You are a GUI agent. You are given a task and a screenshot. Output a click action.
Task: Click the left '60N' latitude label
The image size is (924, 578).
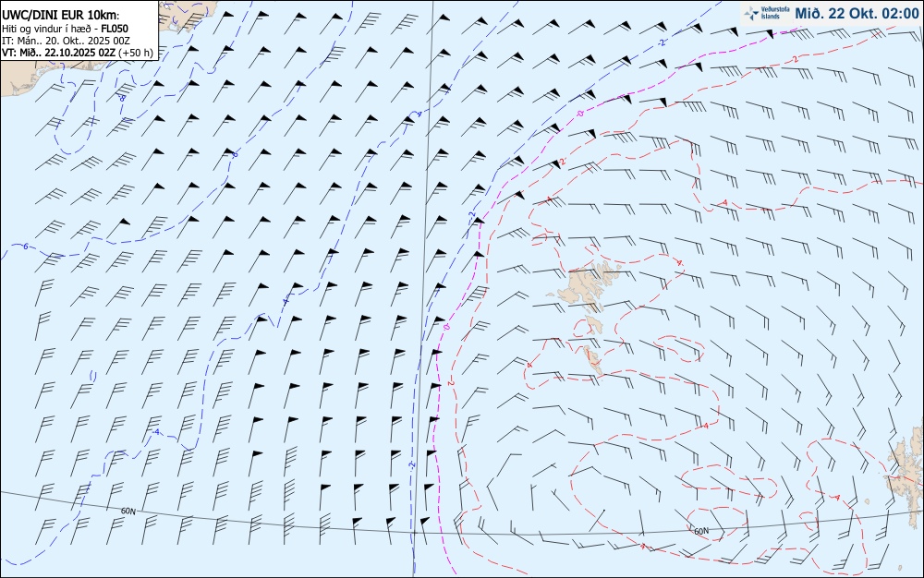(128, 512)
